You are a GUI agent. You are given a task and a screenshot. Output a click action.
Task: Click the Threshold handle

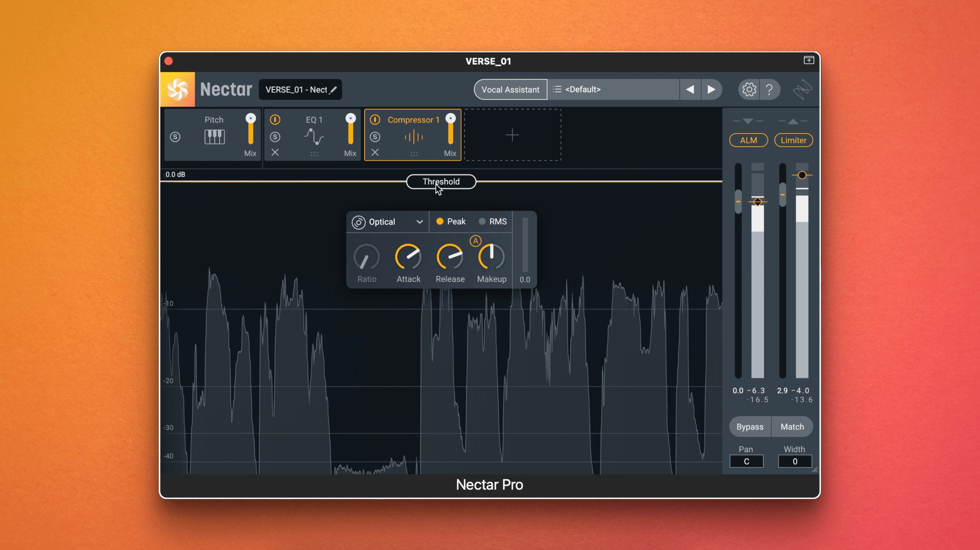(441, 182)
